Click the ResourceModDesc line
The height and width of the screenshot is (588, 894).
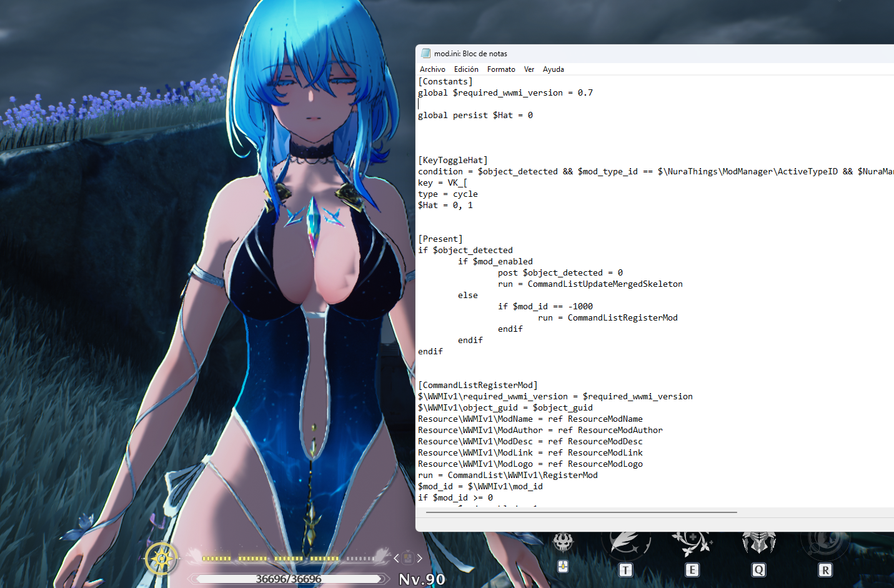(530, 442)
